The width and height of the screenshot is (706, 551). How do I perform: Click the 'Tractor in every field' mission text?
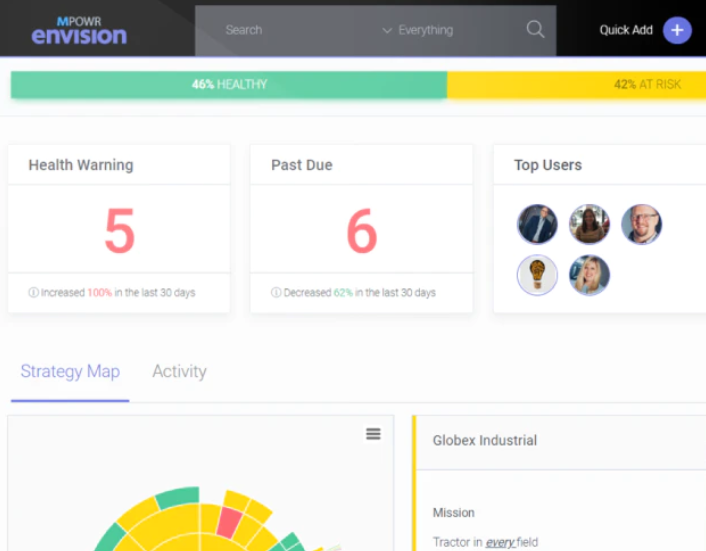tap(485, 542)
